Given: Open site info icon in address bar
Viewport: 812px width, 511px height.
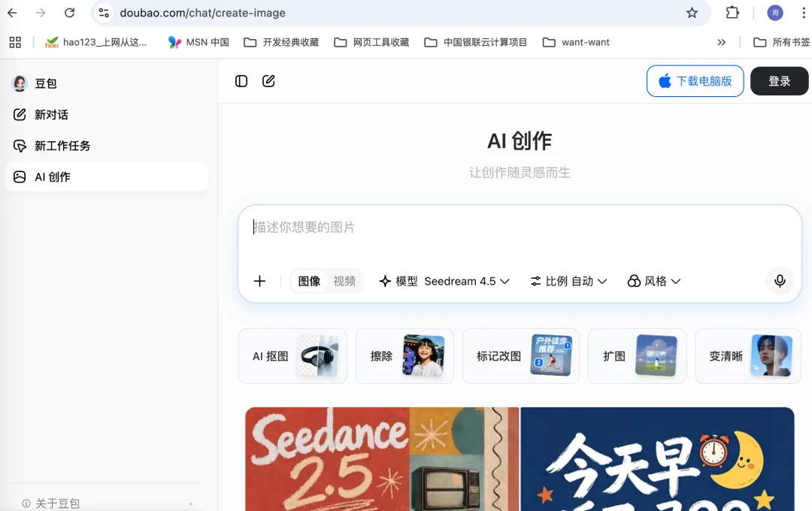Looking at the screenshot, I should pos(104,13).
